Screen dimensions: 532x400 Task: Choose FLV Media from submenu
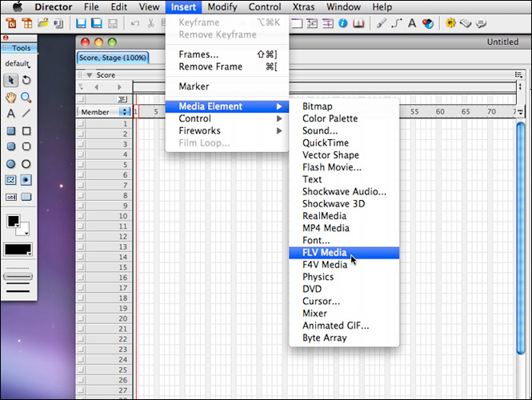tap(344, 253)
